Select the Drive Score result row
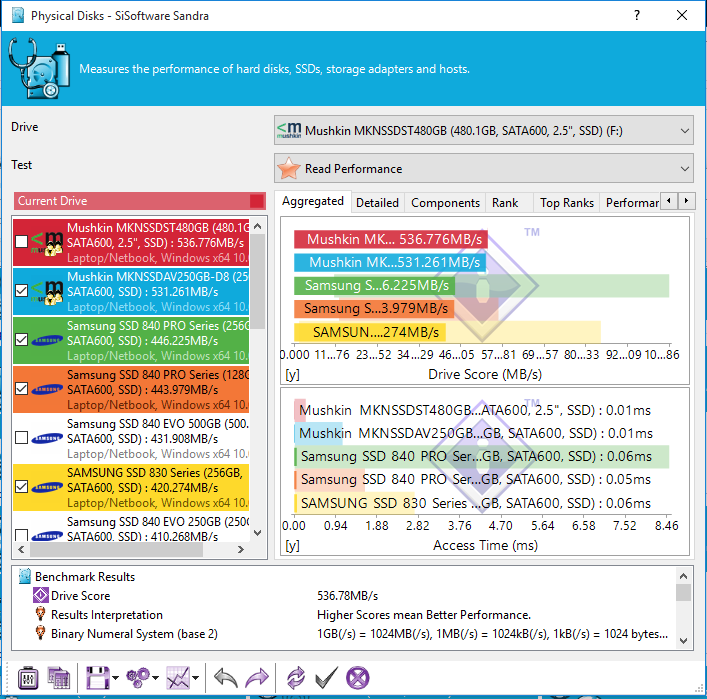The height and width of the screenshot is (699, 707). (345, 595)
